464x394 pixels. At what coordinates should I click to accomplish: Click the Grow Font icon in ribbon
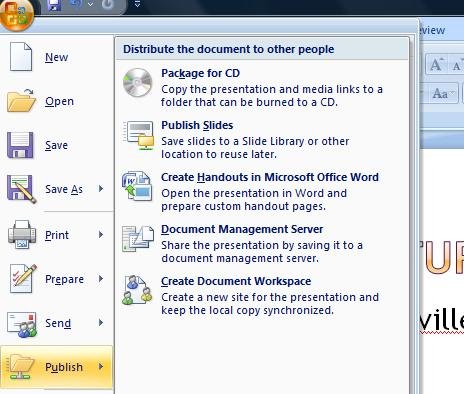436,64
